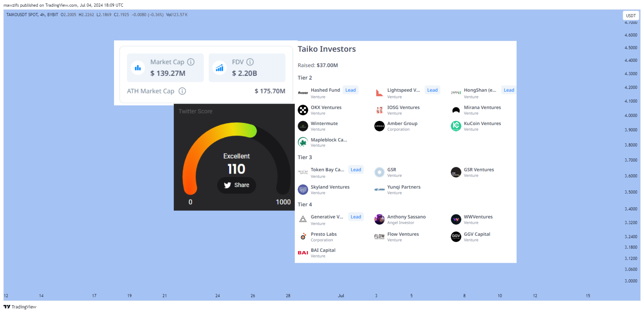
Task: Open the Amber Group investor link
Action: click(402, 124)
